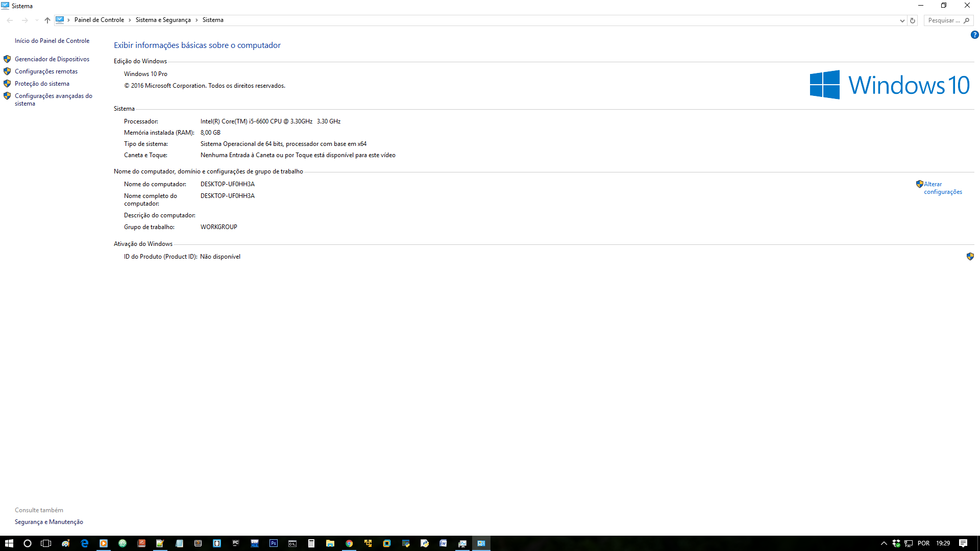
Task: Open Gerenciador de Dispositivos link
Action: point(52,59)
